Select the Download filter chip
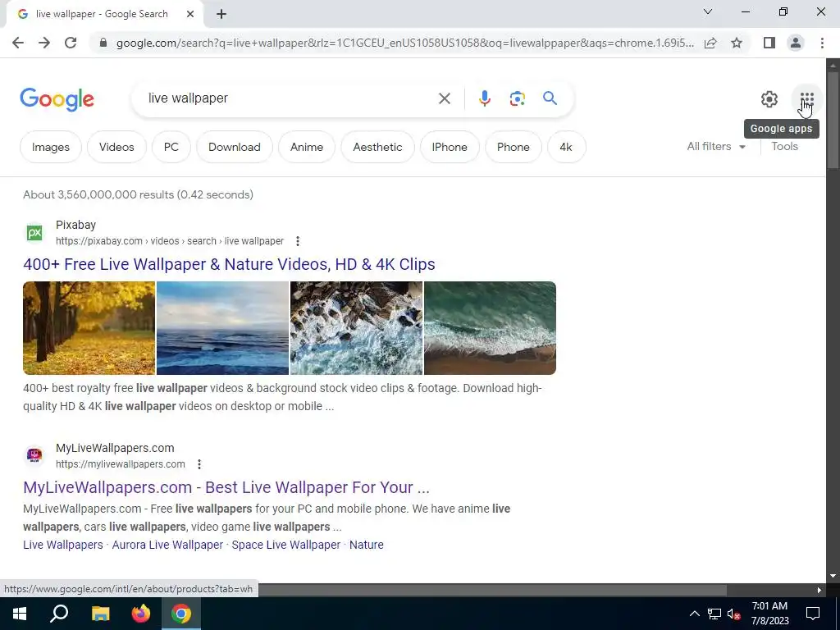Viewport: 840px width, 630px height. (234, 147)
